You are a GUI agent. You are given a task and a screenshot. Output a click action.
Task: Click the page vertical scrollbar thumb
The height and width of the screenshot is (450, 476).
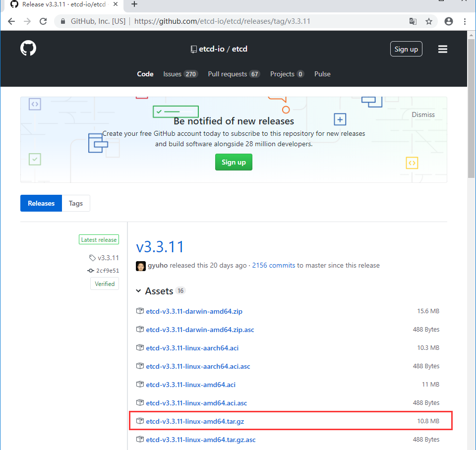coord(471,108)
